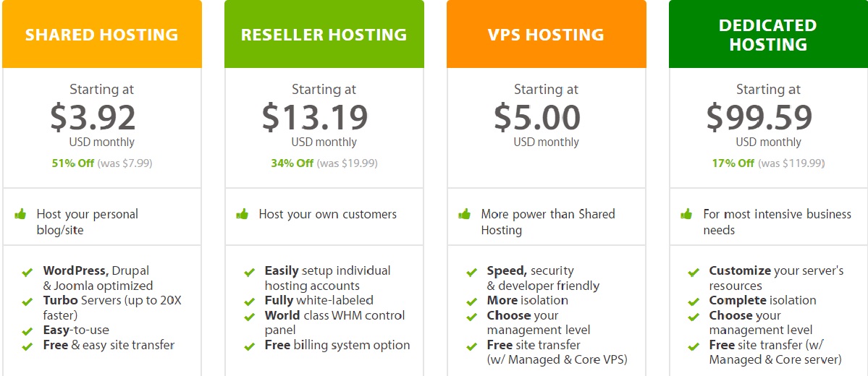
Task: Click the $3.92 shared hosting price
Action: tap(93, 117)
